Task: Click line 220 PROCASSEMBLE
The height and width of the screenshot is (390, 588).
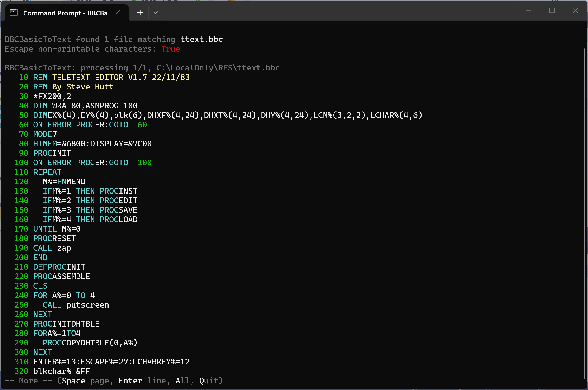Action: [52, 276]
